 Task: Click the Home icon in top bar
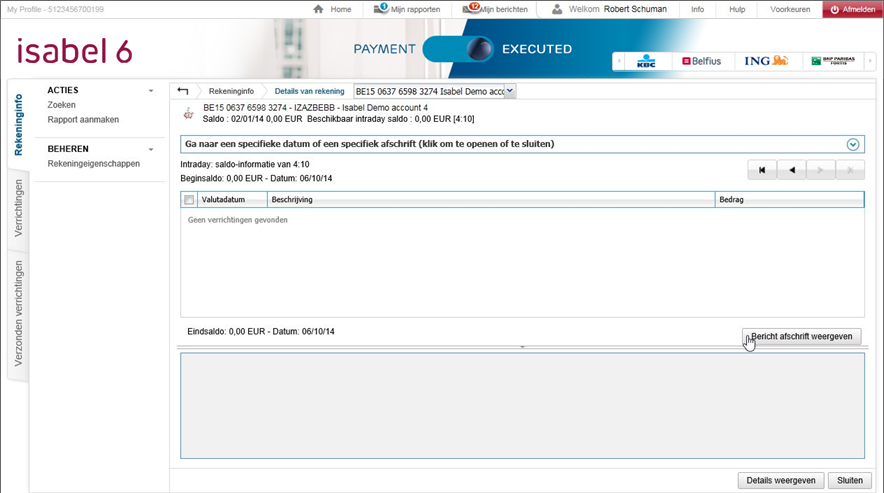point(319,9)
